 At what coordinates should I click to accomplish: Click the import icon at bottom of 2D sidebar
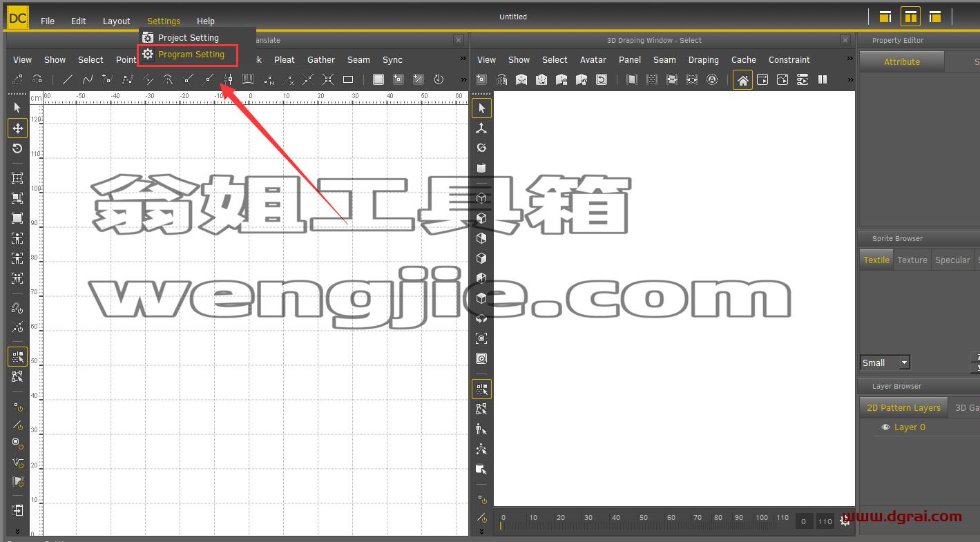(17, 511)
